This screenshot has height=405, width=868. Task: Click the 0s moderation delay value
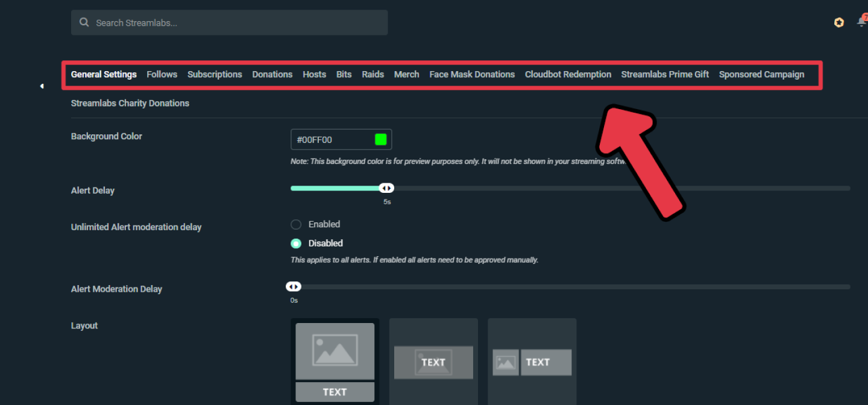click(x=294, y=300)
